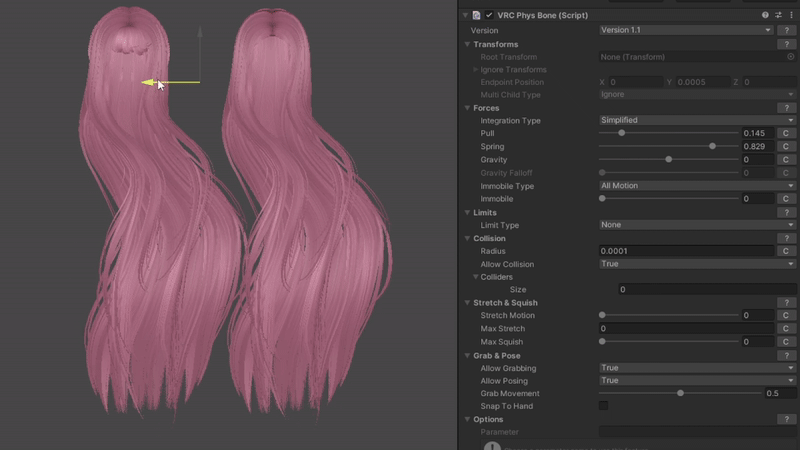800x450 pixels.
Task: Open the Integration Type dropdown
Action: tap(696, 121)
